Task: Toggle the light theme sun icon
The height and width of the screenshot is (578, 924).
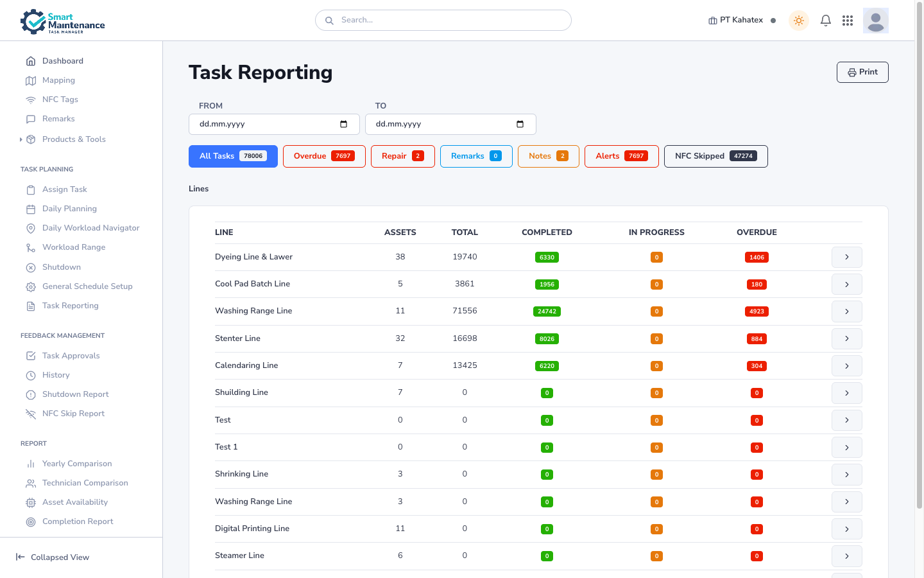Action: coord(799,21)
